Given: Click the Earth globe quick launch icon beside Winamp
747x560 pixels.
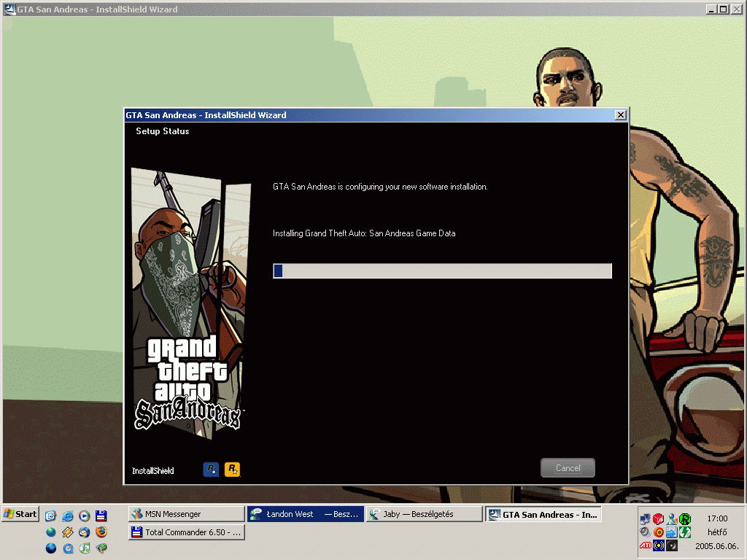Looking at the screenshot, I should pos(51,532).
